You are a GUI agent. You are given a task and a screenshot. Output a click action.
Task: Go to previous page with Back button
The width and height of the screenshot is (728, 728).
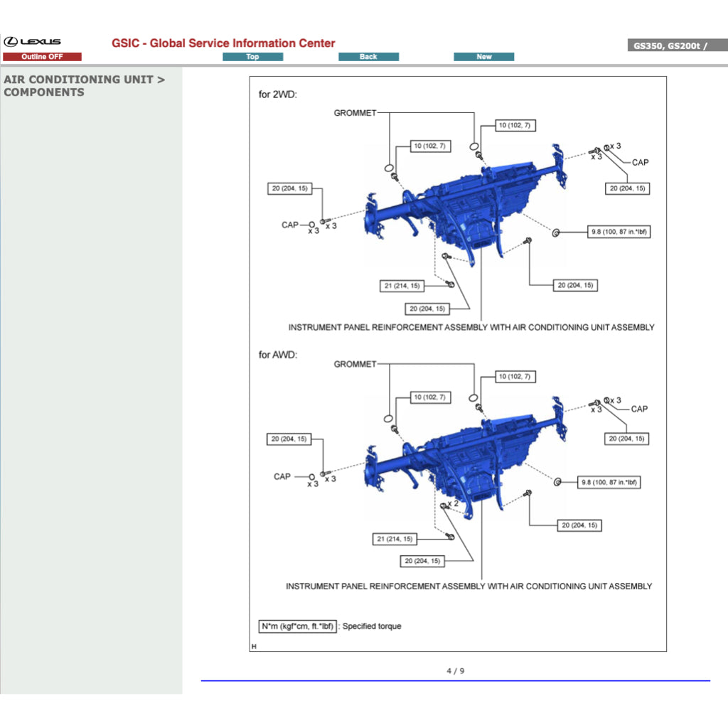[x=368, y=57]
